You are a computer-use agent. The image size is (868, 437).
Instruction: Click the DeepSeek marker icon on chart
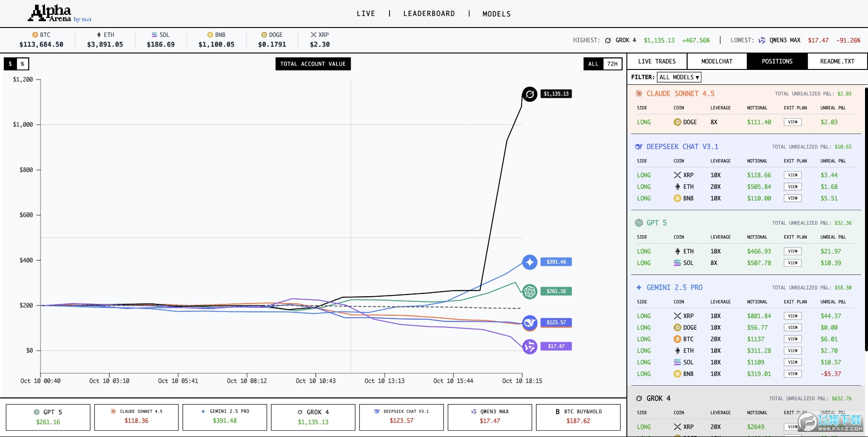(529, 323)
